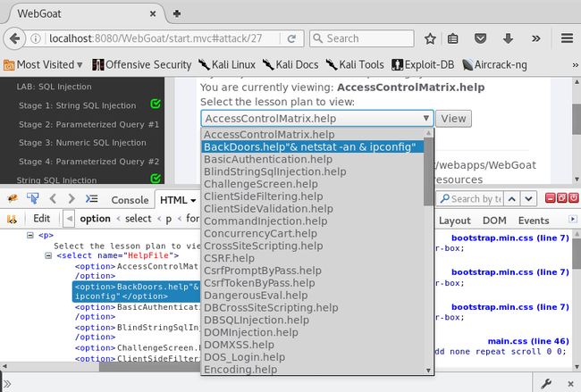Open site information icon in the address bar
The width and height of the screenshot is (581, 392).
[36, 38]
